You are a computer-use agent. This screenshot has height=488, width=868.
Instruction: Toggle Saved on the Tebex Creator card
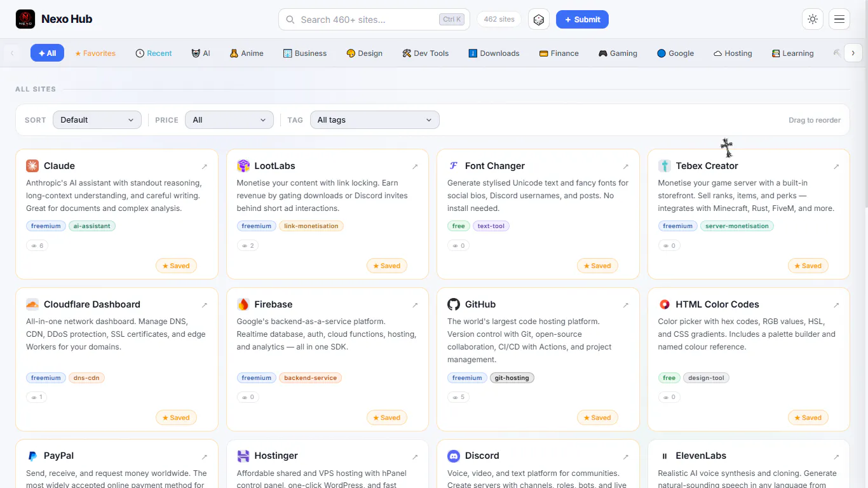pyautogui.click(x=808, y=266)
